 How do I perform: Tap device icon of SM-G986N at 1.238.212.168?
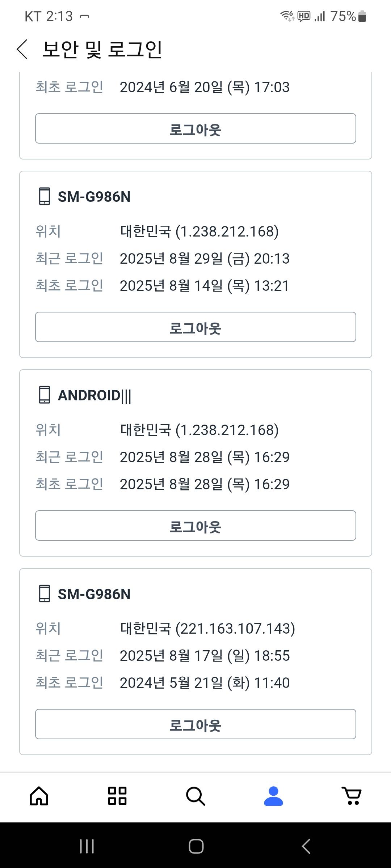click(45, 196)
